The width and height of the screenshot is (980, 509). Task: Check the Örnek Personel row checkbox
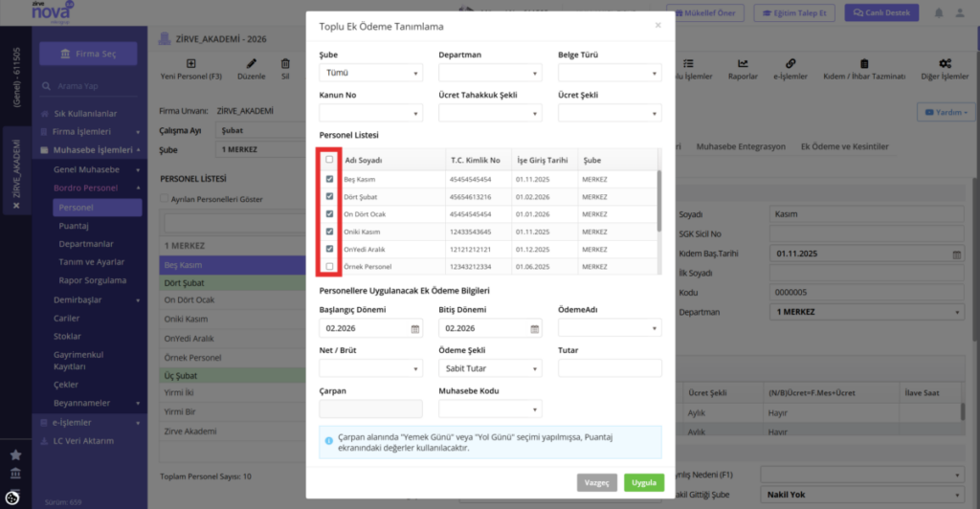coord(329,267)
